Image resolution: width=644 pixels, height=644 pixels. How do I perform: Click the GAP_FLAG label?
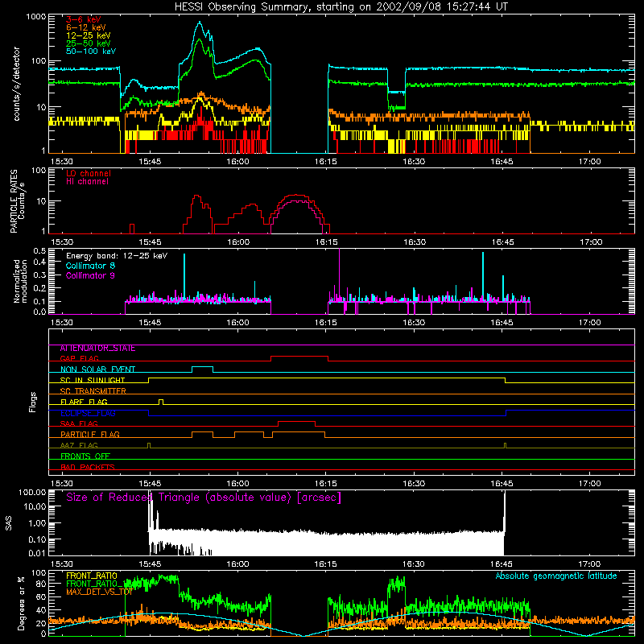79,359
